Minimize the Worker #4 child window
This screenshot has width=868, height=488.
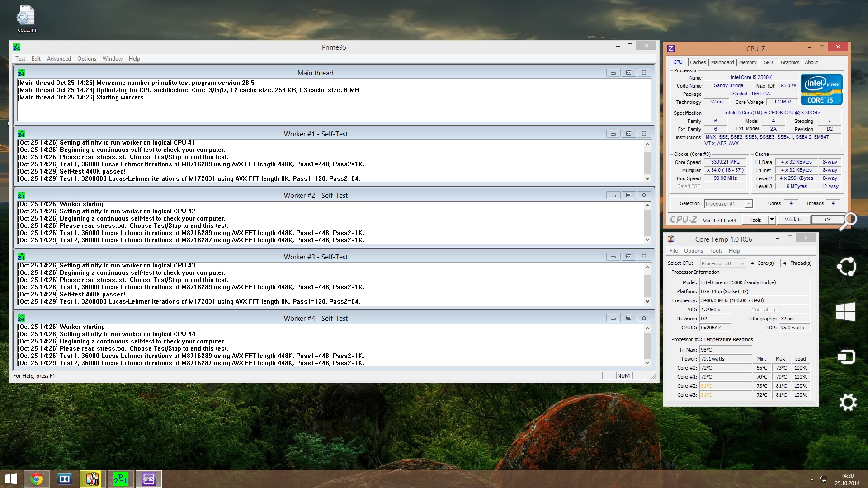point(613,318)
